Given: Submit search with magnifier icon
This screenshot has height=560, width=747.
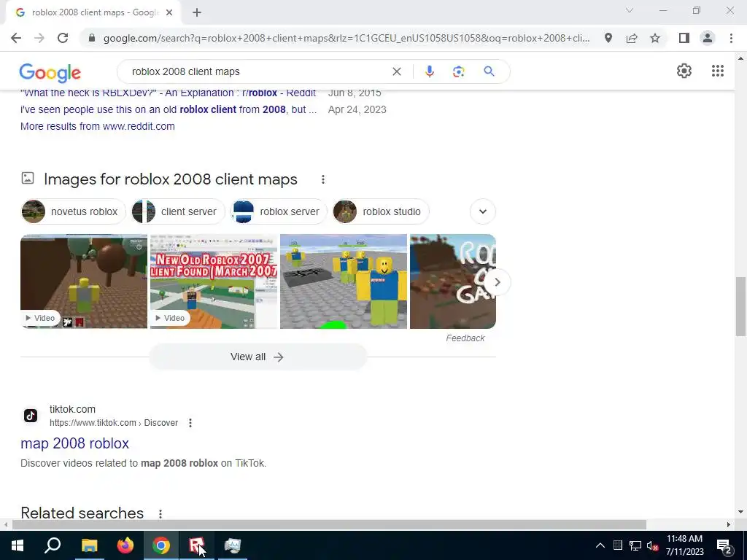Looking at the screenshot, I should click(x=489, y=71).
